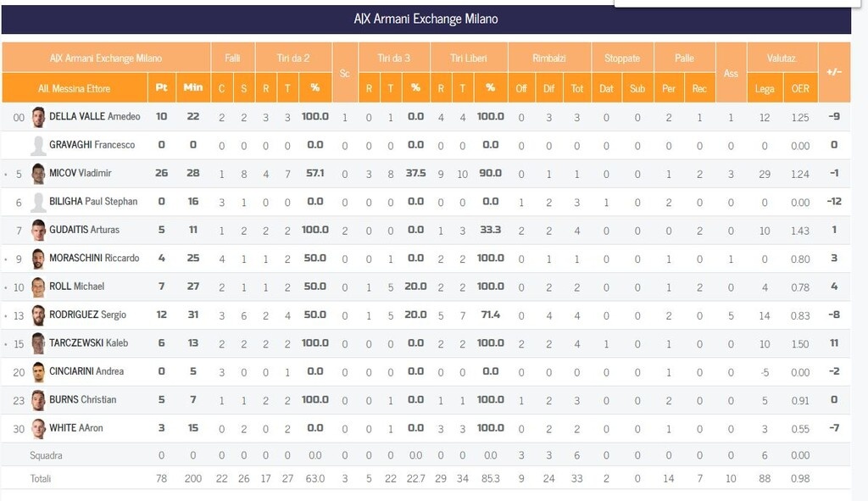Sort table by the Pt column header

point(161,87)
